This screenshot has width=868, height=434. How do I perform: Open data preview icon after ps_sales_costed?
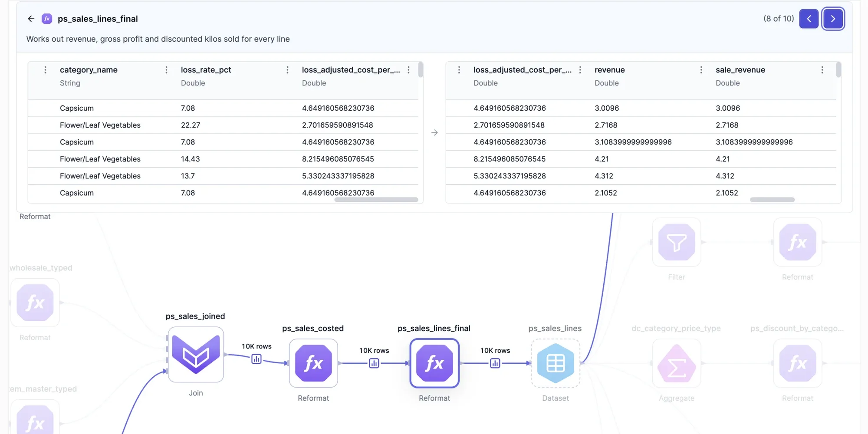pyautogui.click(x=374, y=363)
